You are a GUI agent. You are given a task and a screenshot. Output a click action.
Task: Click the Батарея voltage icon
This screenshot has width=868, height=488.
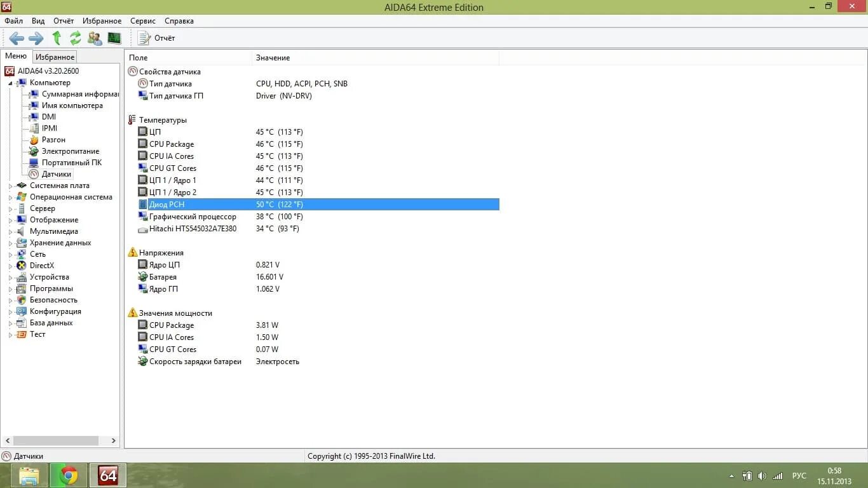tap(143, 277)
